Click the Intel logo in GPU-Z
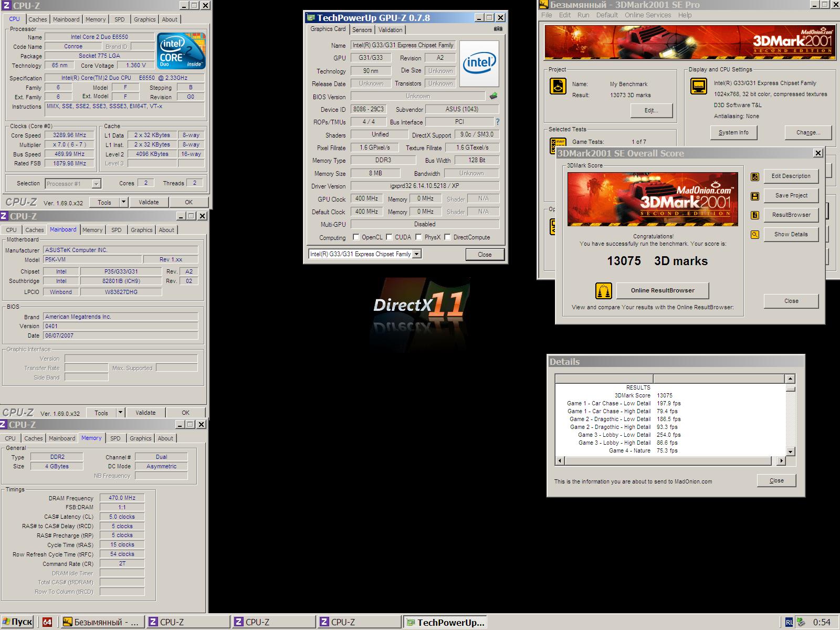Image resolution: width=840 pixels, height=630 pixels. (x=479, y=64)
